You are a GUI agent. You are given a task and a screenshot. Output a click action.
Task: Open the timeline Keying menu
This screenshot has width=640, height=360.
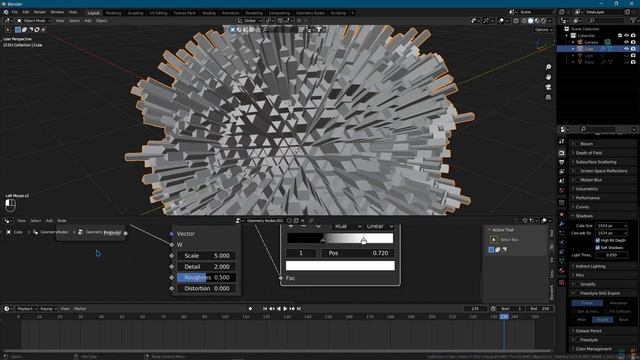pyautogui.click(x=48, y=309)
